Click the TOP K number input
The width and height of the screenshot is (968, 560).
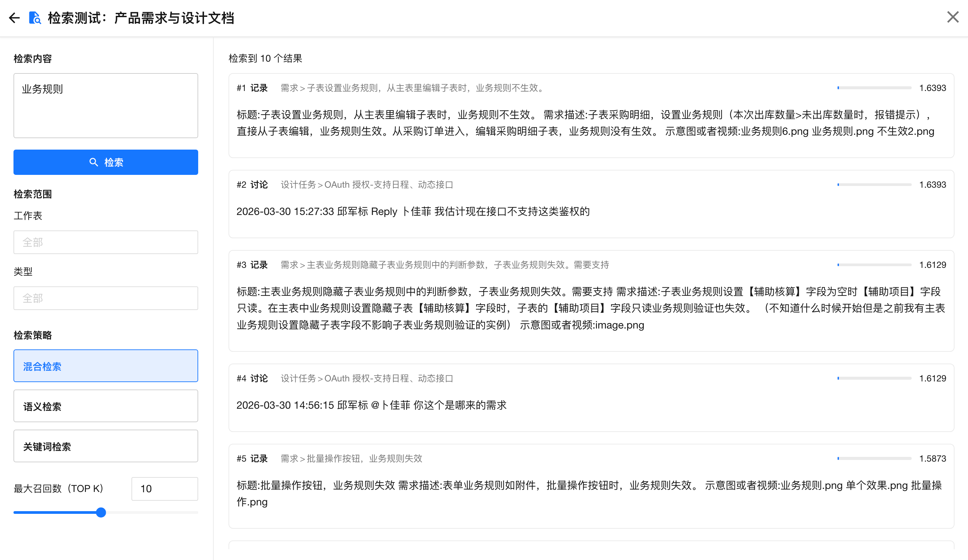[164, 489]
